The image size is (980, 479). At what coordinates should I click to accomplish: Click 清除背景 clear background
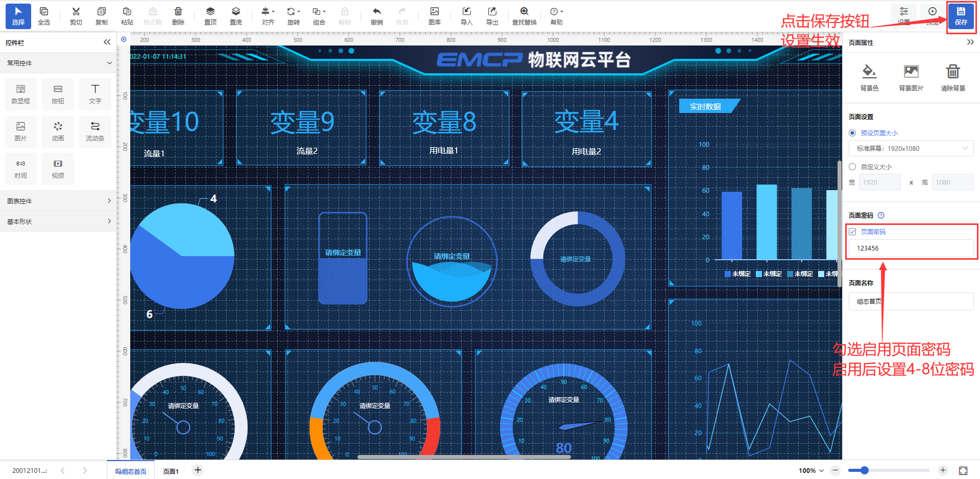click(953, 78)
